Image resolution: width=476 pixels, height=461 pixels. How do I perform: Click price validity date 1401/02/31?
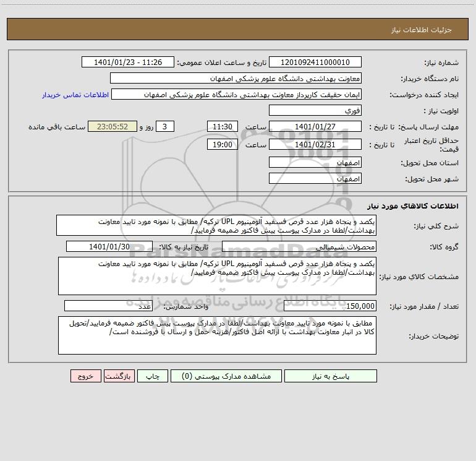(315, 144)
